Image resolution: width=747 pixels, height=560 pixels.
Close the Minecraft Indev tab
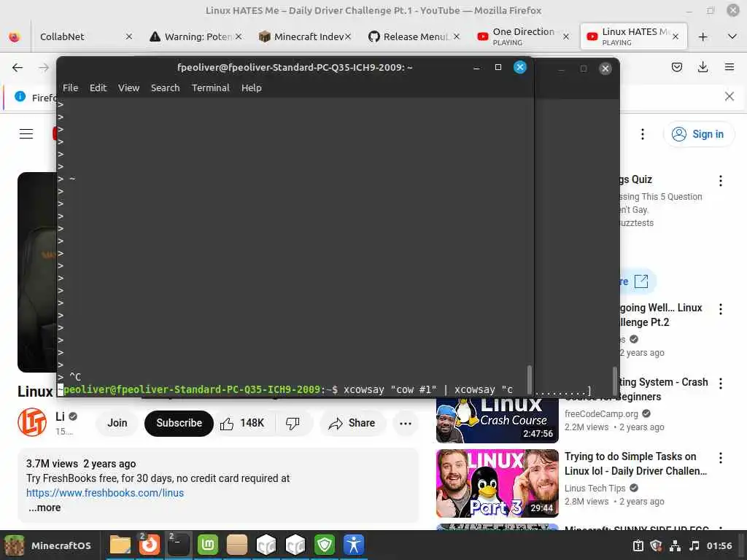(x=348, y=36)
